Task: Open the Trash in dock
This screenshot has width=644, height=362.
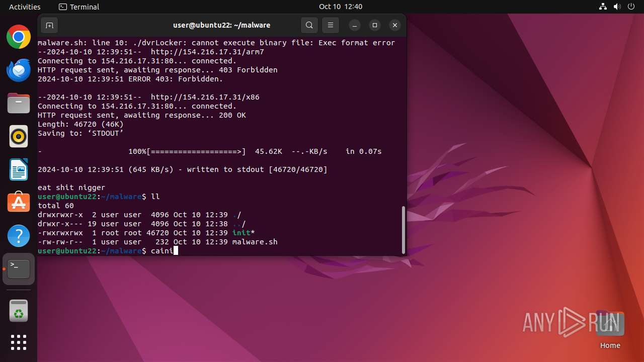Action: 19,311
